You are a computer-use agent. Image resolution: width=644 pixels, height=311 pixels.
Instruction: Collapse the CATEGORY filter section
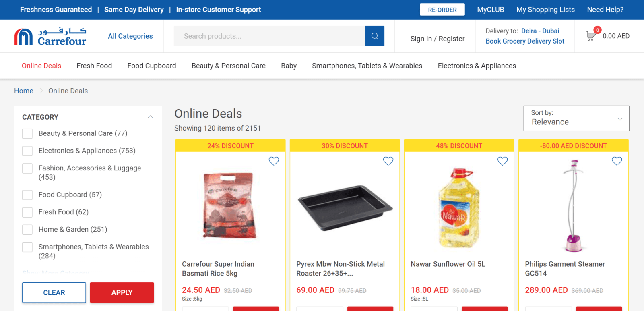150,117
